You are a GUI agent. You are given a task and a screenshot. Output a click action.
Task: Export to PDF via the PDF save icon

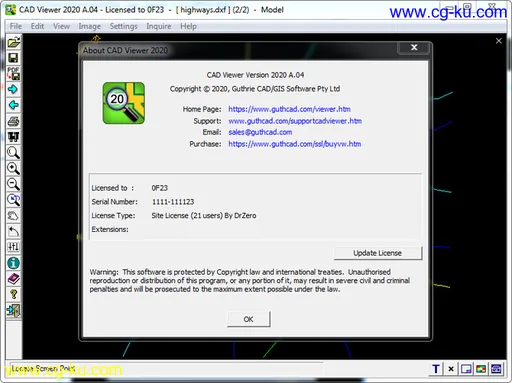pyautogui.click(x=13, y=74)
